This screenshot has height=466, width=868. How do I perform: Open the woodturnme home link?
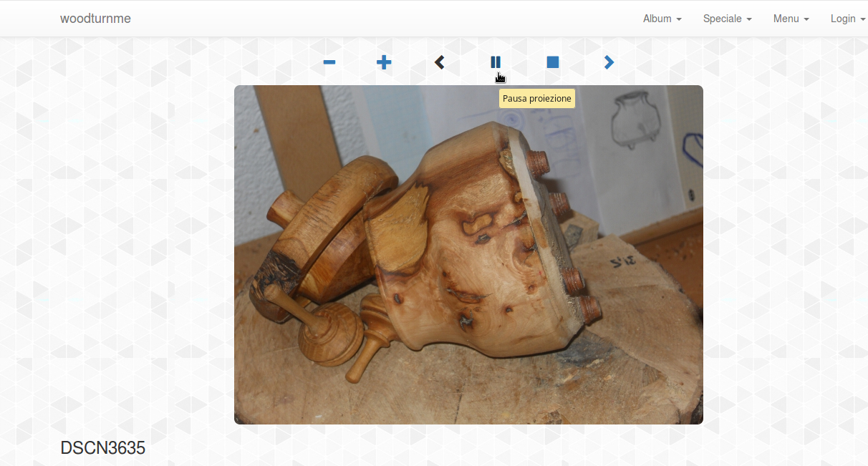coord(95,19)
